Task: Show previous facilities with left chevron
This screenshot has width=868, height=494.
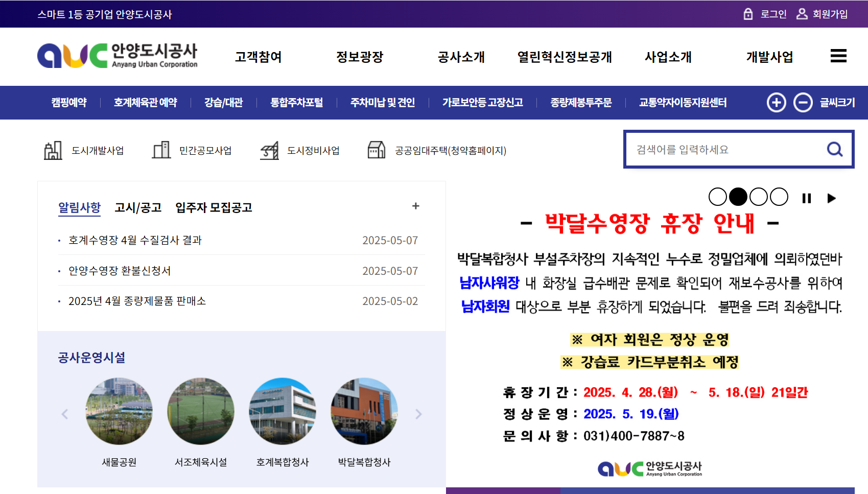Action: point(65,414)
